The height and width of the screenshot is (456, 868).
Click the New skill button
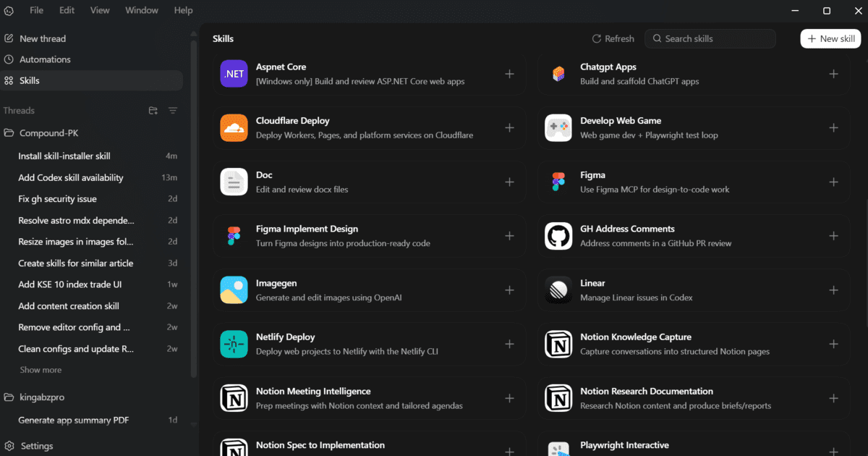point(830,38)
